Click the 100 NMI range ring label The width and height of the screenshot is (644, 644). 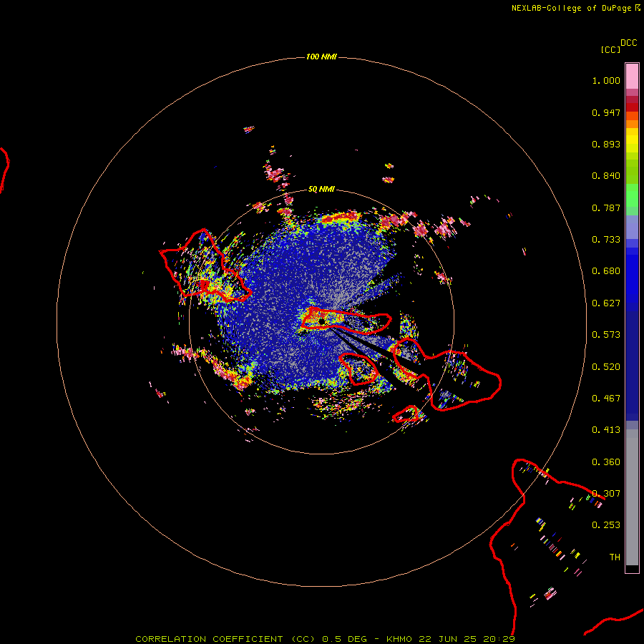(321, 57)
